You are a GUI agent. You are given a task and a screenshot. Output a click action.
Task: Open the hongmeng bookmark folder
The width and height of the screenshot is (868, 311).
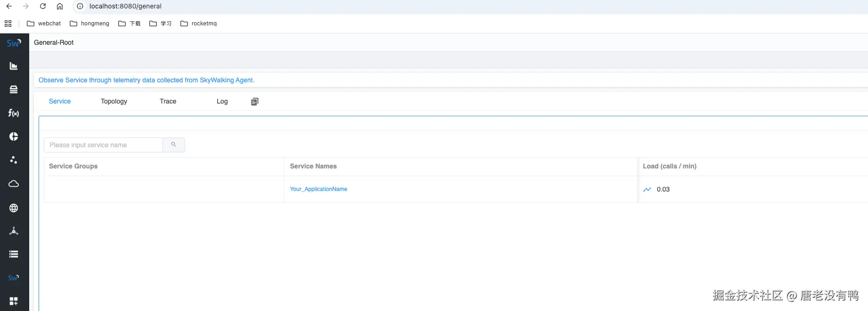tap(89, 24)
